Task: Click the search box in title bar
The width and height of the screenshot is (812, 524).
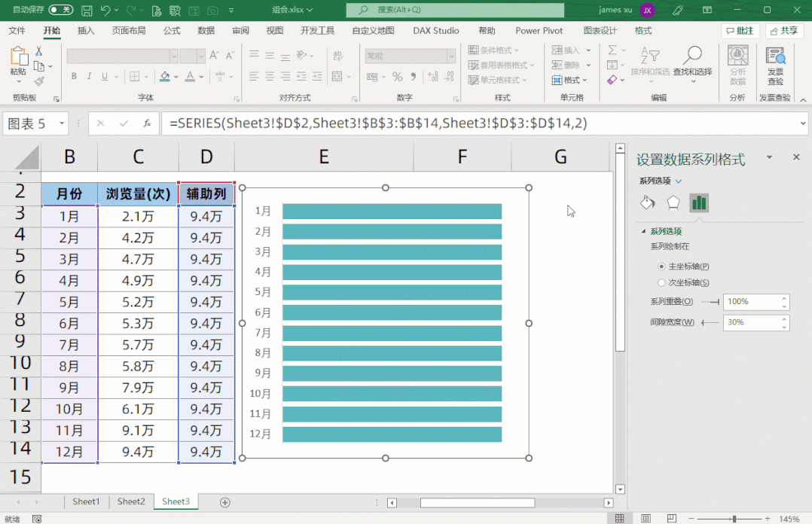Action: 455,10
